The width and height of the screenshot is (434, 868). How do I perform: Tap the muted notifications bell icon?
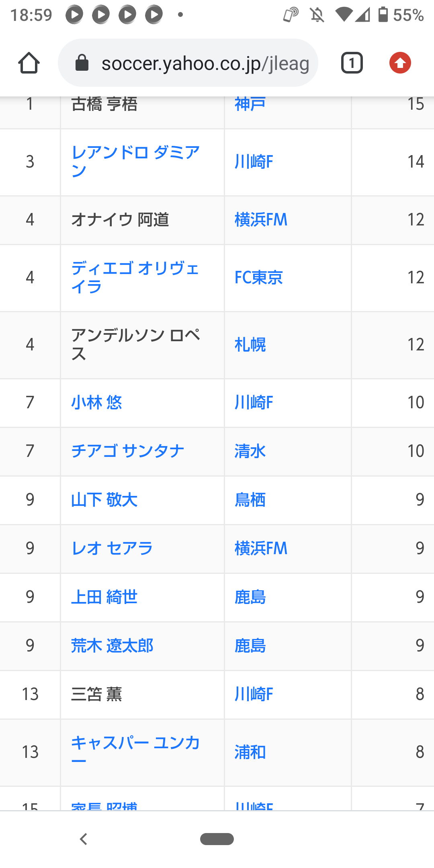click(x=317, y=15)
